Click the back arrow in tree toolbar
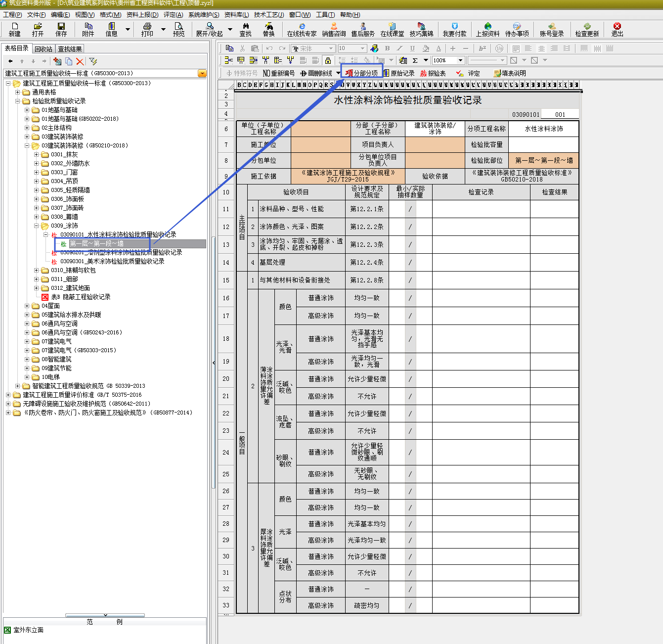This screenshot has width=663, height=644. pyautogui.click(x=10, y=61)
